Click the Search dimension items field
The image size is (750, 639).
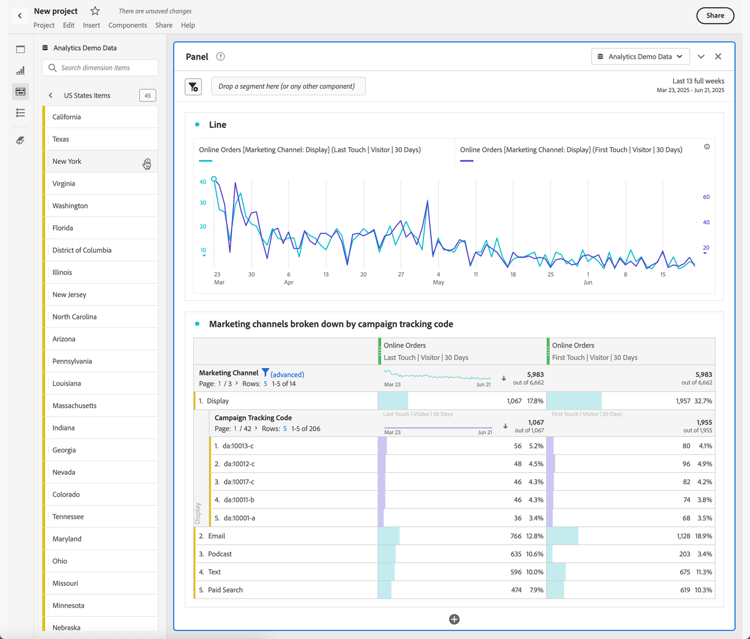pyautogui.click(x=100, y=68)
